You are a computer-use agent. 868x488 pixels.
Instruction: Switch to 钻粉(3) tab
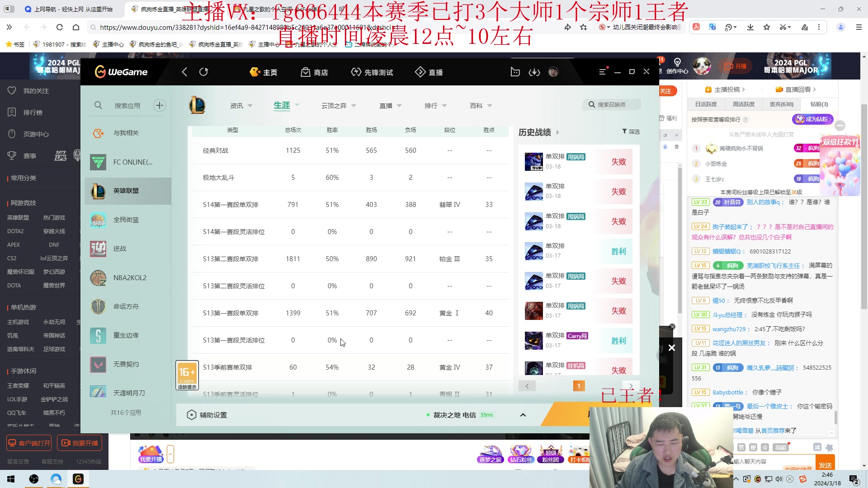(x=819, y=104)
